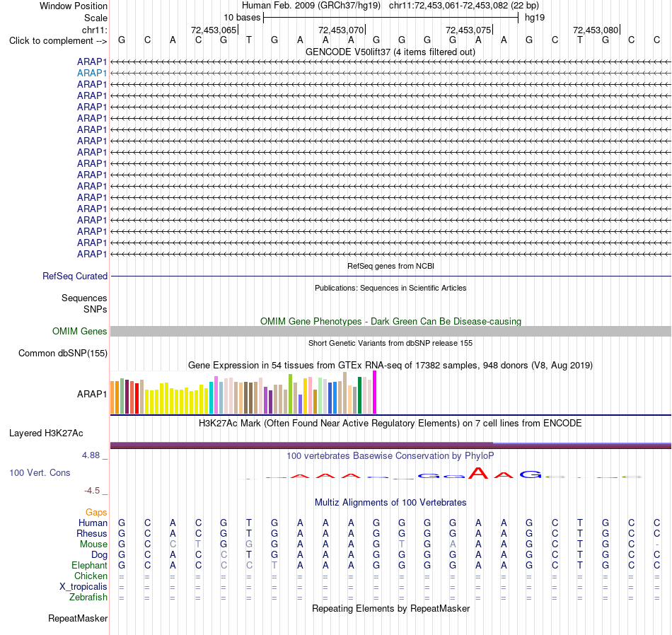Select the Scale label in the ruler

click(x=95, y=18)
